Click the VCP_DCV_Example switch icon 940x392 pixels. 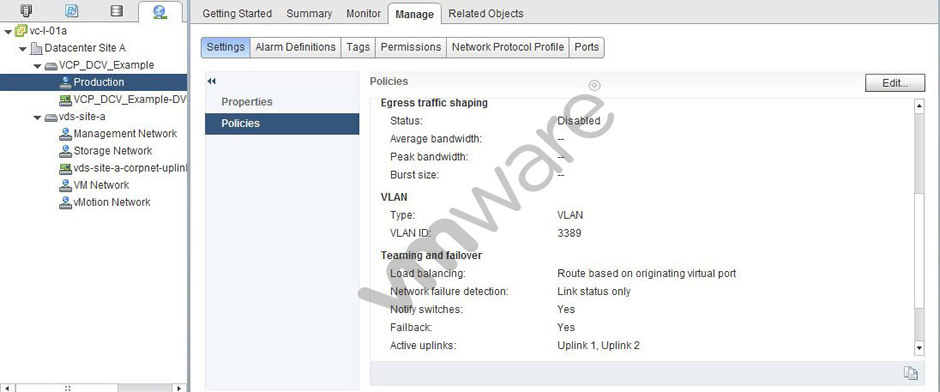coord(51,65)
